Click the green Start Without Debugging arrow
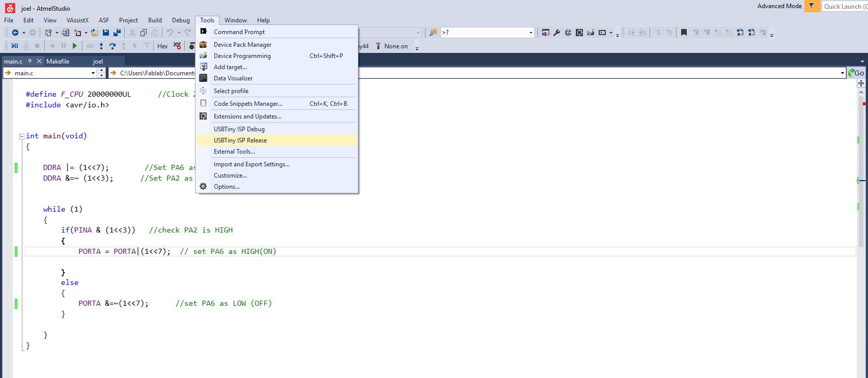 [x=75, y=46]
